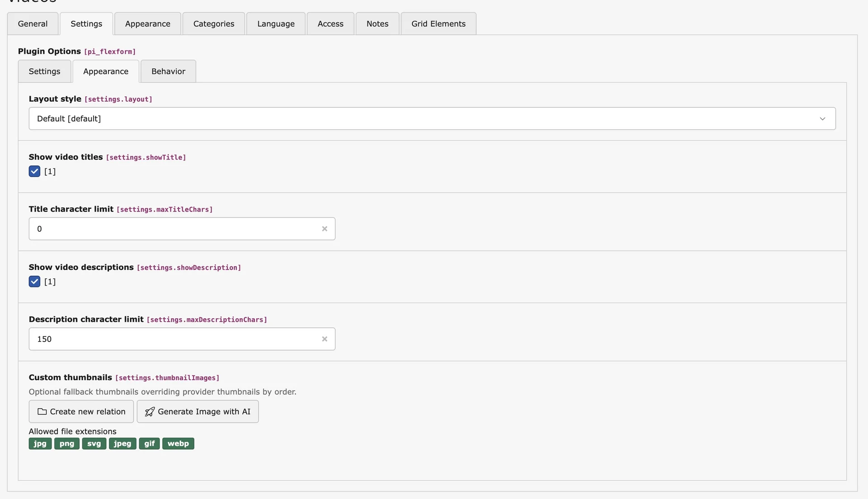The image size is (868, 499).
Task: Click the folder icon on Create new relation
Action: tap(41, 411)
